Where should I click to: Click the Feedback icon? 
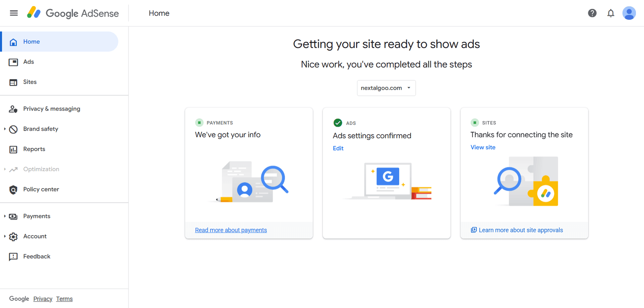(13, 256)
